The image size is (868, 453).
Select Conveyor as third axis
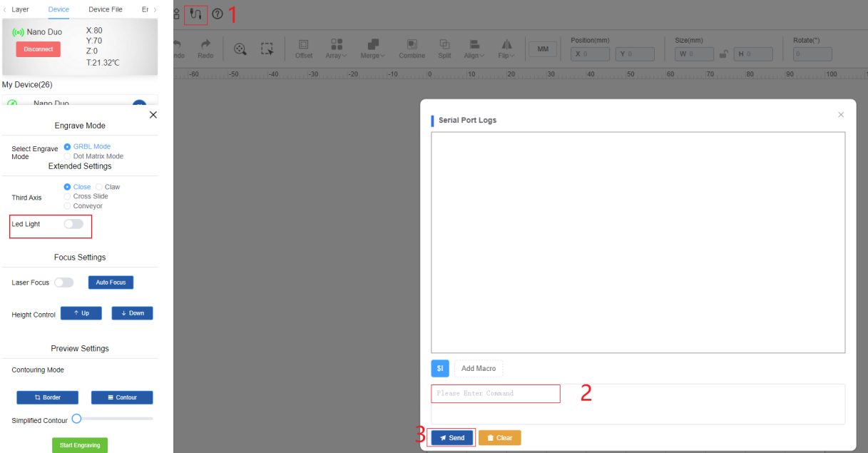click(x=68, y=206)
